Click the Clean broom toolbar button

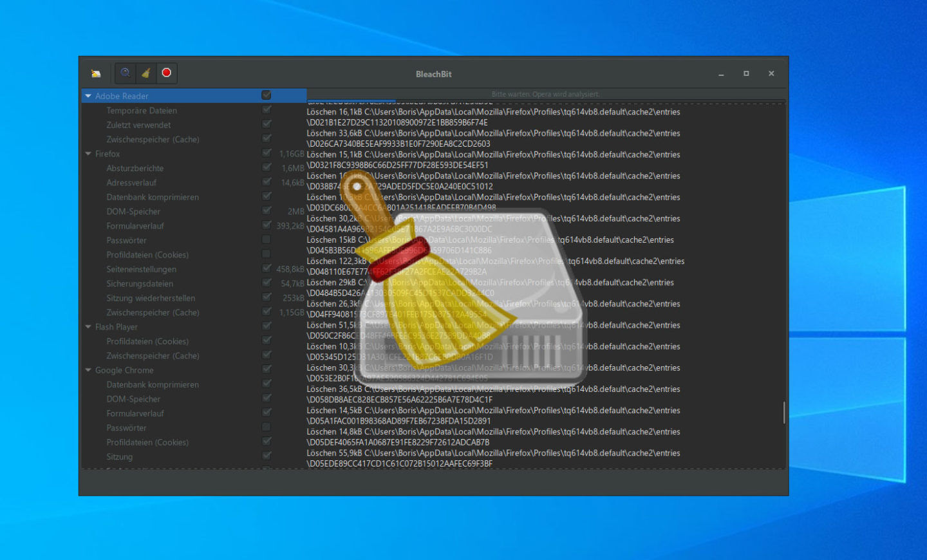click(146, 73)
